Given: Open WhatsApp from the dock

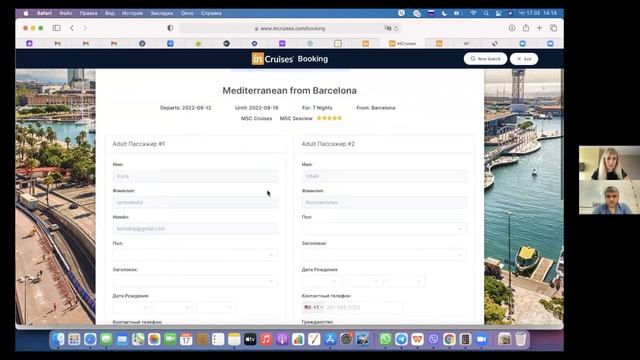Looking at the screenshot, I should click(x=385, y=339).
